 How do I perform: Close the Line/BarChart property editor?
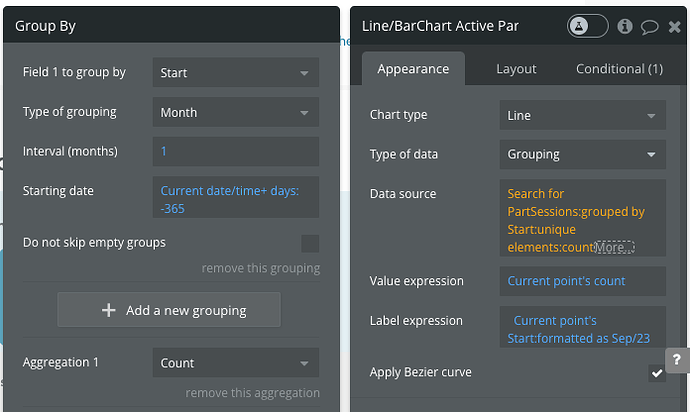point(674,26)
